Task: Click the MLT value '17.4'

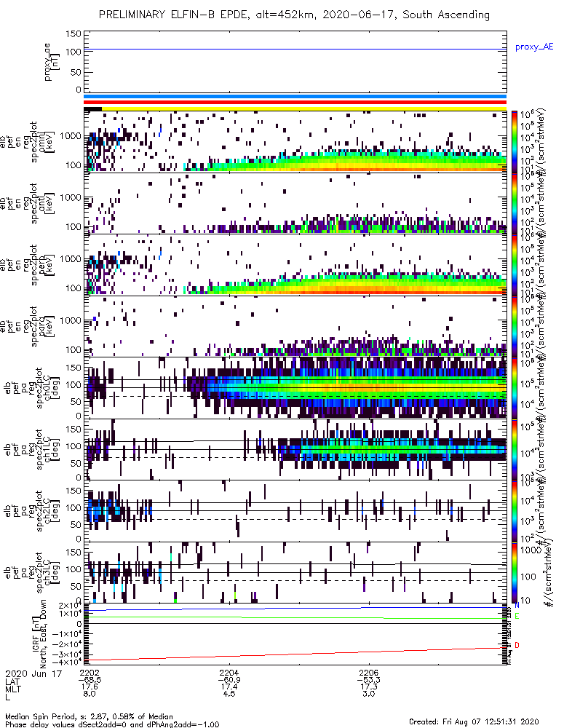Action: [x=229, y=687]
